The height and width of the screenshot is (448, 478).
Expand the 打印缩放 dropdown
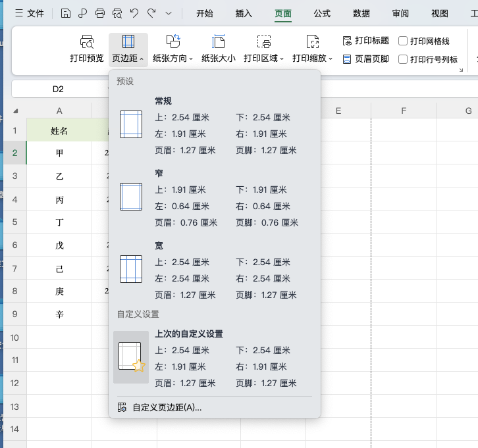pyautogui.click(x=313, y=49)
